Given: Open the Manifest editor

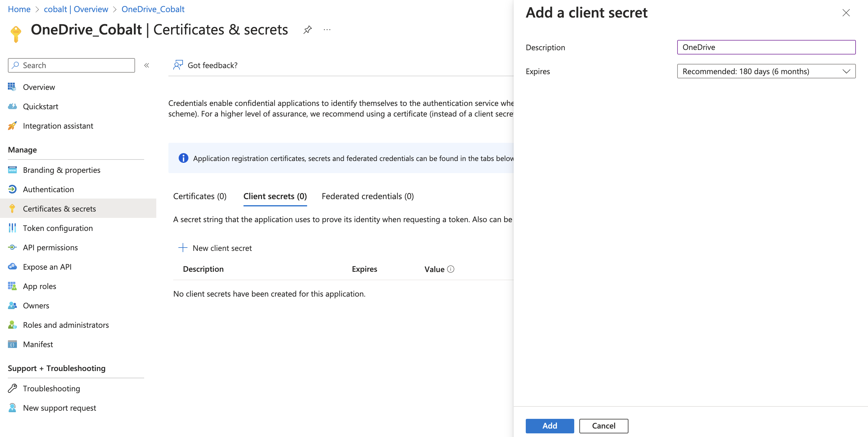Looking at the screenshot, I should pyautogui.click(x=38, y=344).
